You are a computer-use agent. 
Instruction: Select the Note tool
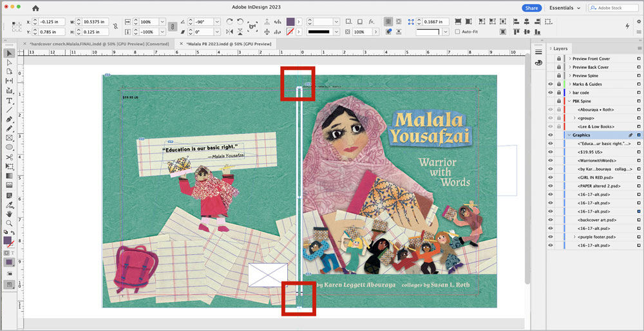(9, 194)
